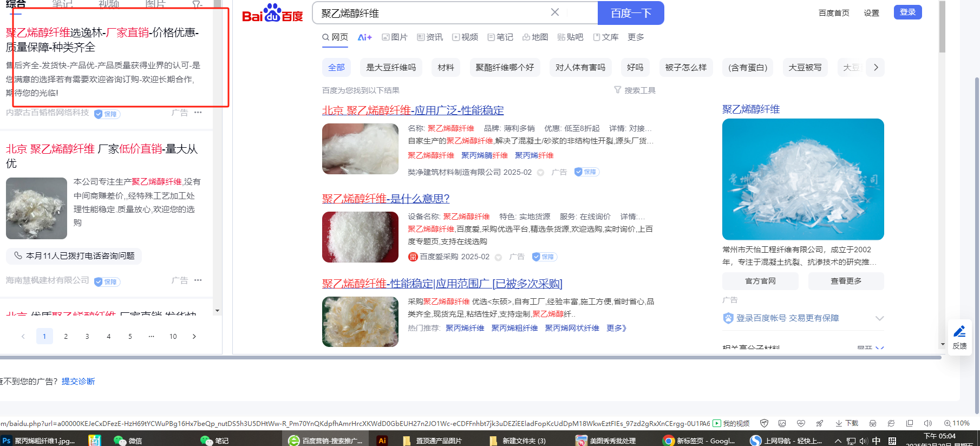Screen dimensions: 980x446
Task: Open the 聚乙烯醇纤维-是什么意思? result link
Action: point(386,199)
